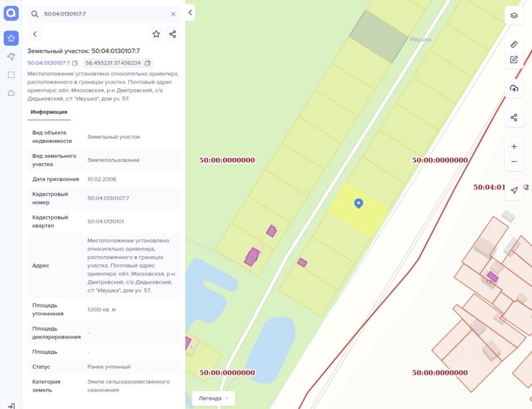
Task: Click the Земельный участок type value
Action: coord(114,137)
